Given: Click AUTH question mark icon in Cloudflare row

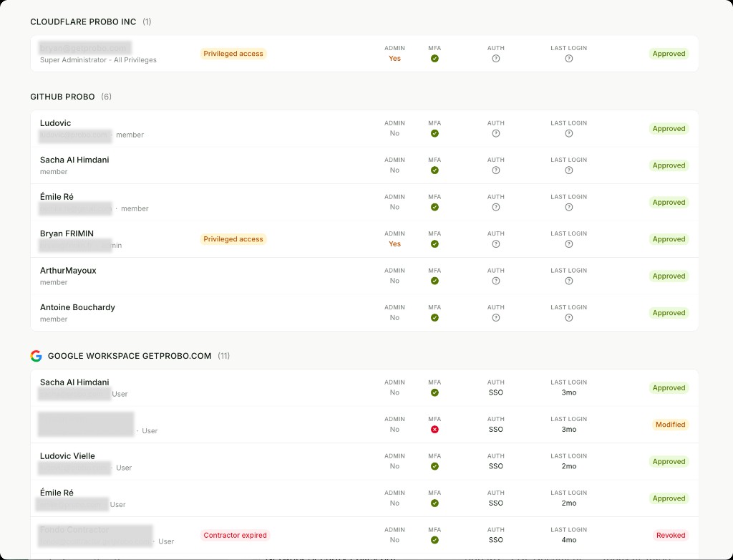Looking at the screenshot, I should click(x=496, y=59).
